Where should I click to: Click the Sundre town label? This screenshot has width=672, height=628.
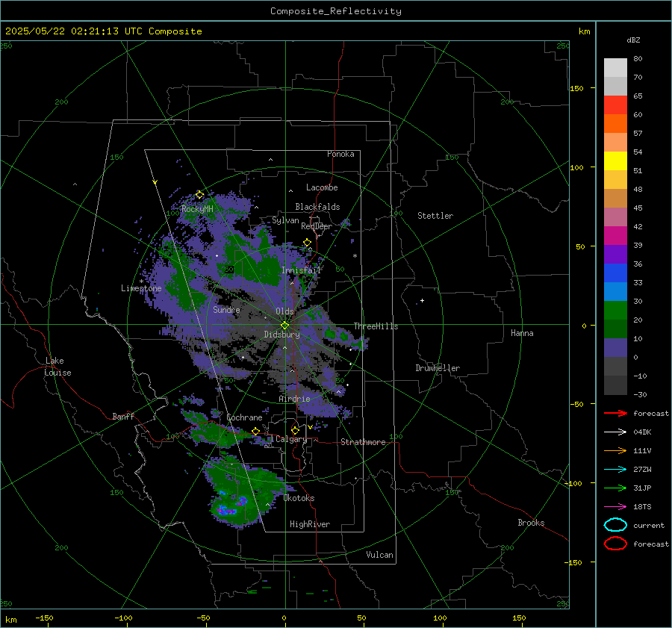226,309
